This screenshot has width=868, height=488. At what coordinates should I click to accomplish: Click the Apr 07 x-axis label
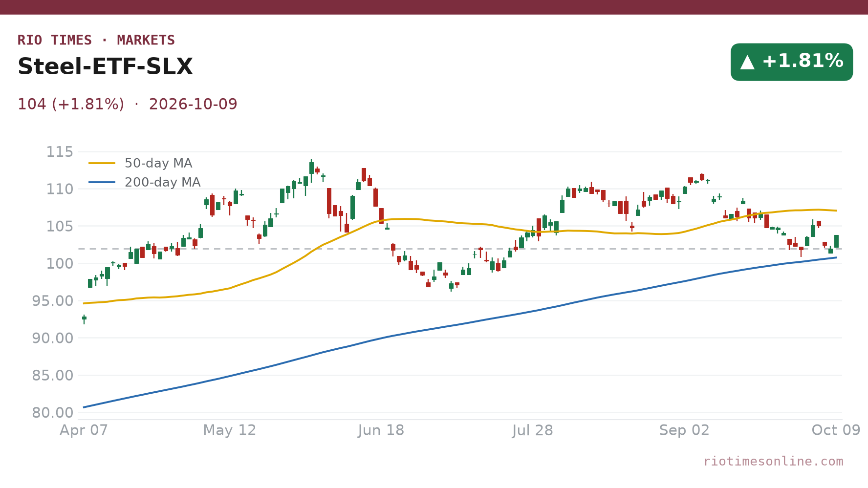[84, 430]
